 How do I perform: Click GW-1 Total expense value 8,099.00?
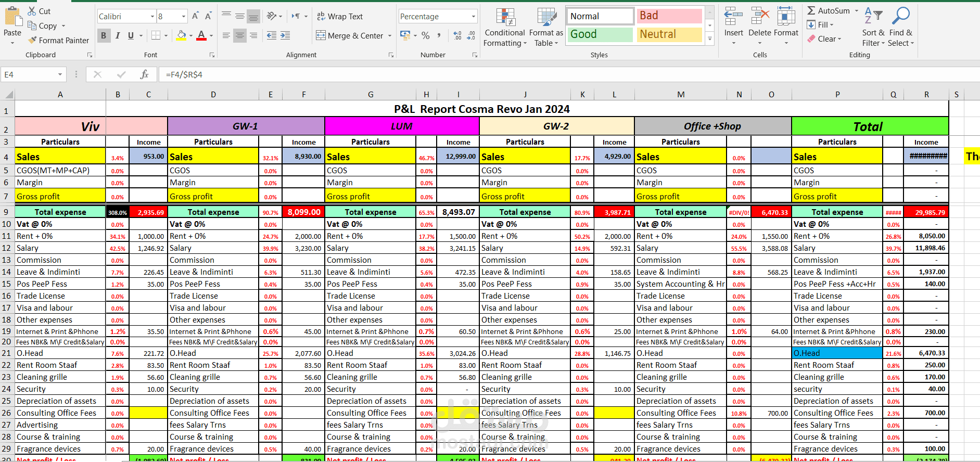point(303,212)
